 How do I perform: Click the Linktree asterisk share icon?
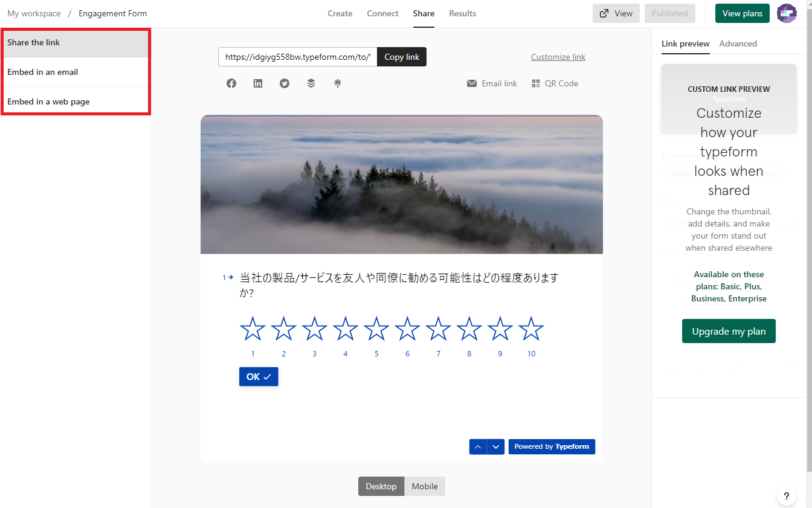click(338, 84)
